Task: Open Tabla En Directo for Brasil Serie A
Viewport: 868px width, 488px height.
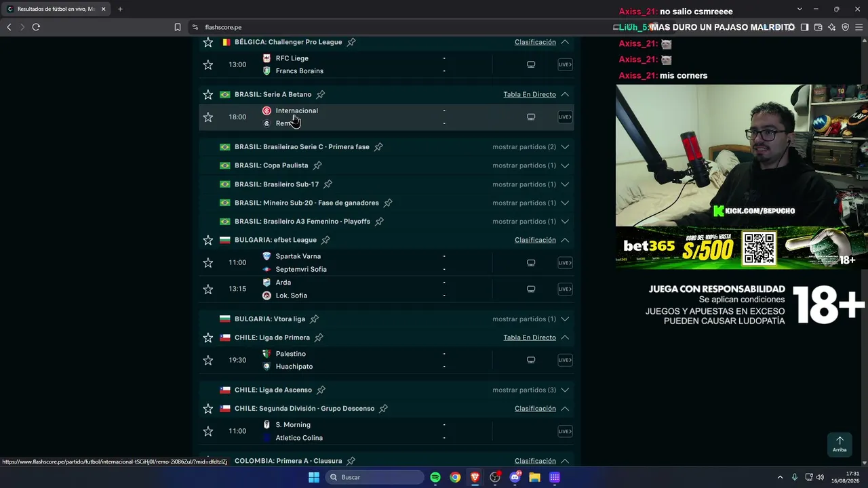Action: (530, 94)
